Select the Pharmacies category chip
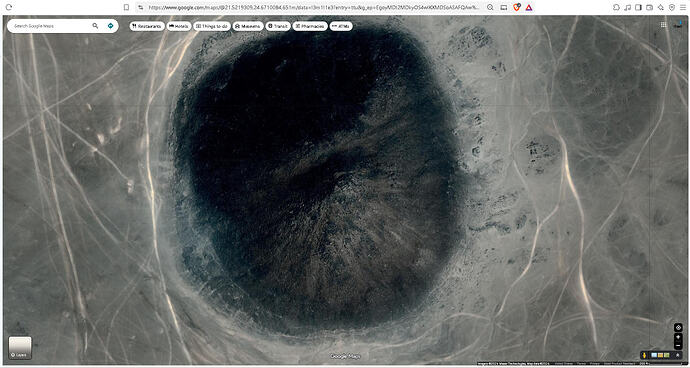 tap(310, 26)
